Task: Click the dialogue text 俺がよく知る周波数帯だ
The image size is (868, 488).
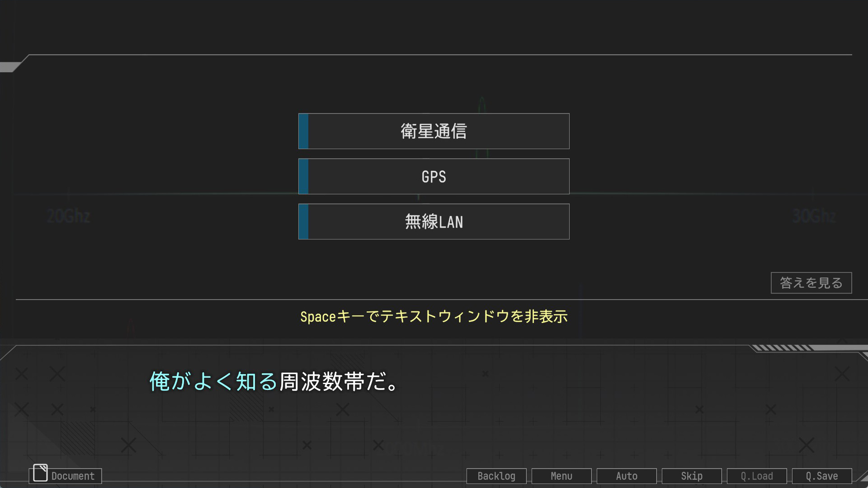Action: (274, 381)
